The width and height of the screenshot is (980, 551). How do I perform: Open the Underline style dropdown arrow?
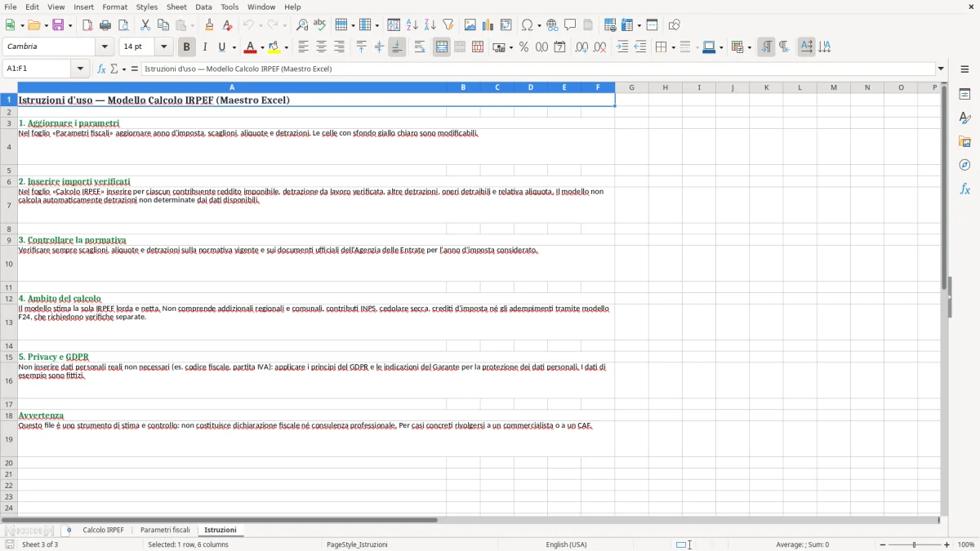(234, 47)
